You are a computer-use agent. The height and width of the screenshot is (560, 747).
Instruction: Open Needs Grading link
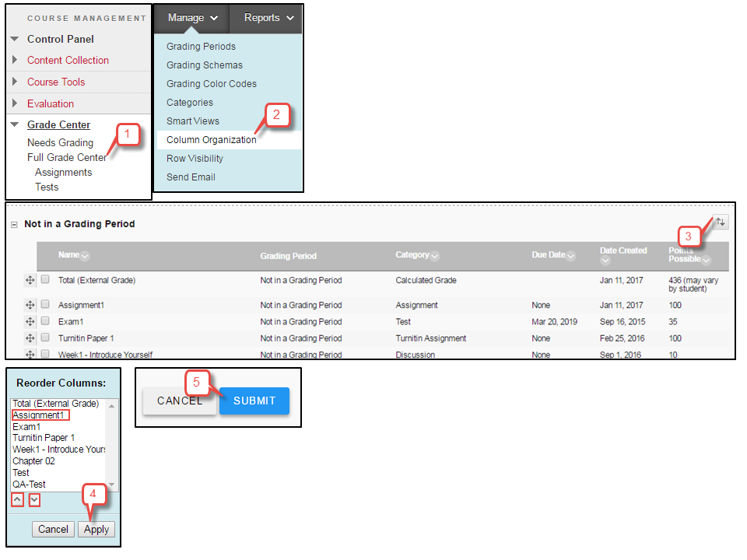click(60, 143)
